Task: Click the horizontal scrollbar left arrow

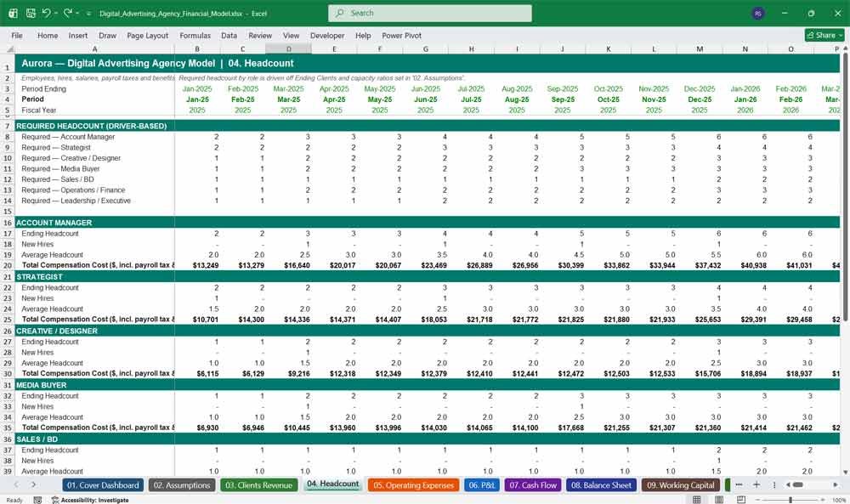Action: 788,484
